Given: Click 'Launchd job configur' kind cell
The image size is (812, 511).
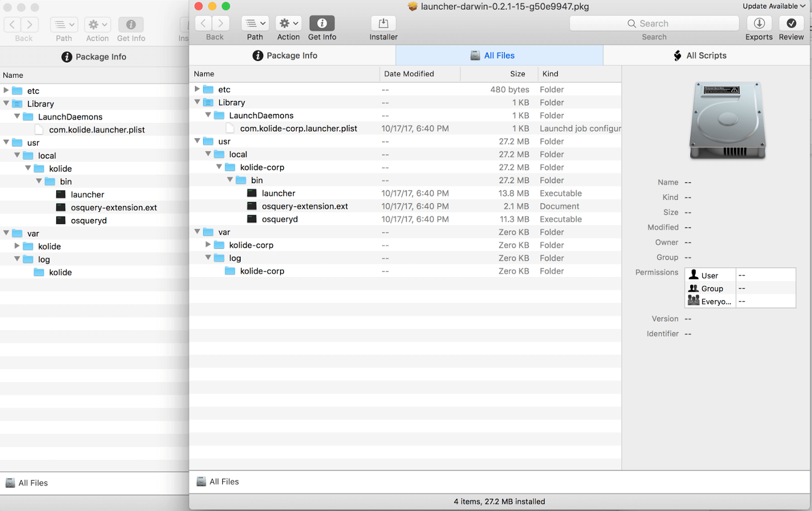Looking at the screenshot, I should point(580,128).
